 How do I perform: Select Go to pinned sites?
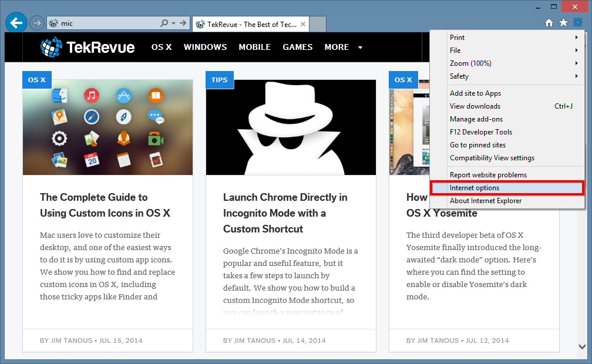[x=507, y=144]
